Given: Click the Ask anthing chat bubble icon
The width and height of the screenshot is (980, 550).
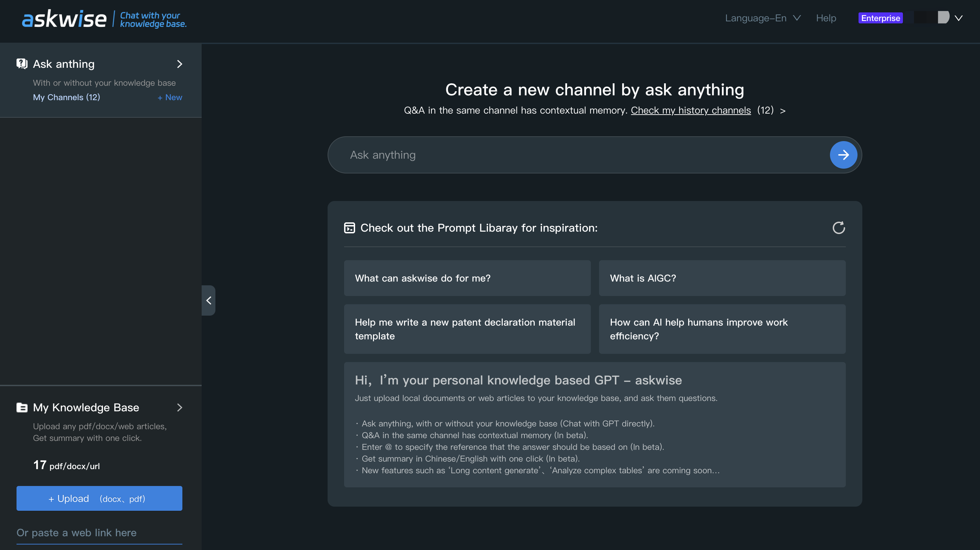Looking at the screenshot, I should (x=22, y=64).
